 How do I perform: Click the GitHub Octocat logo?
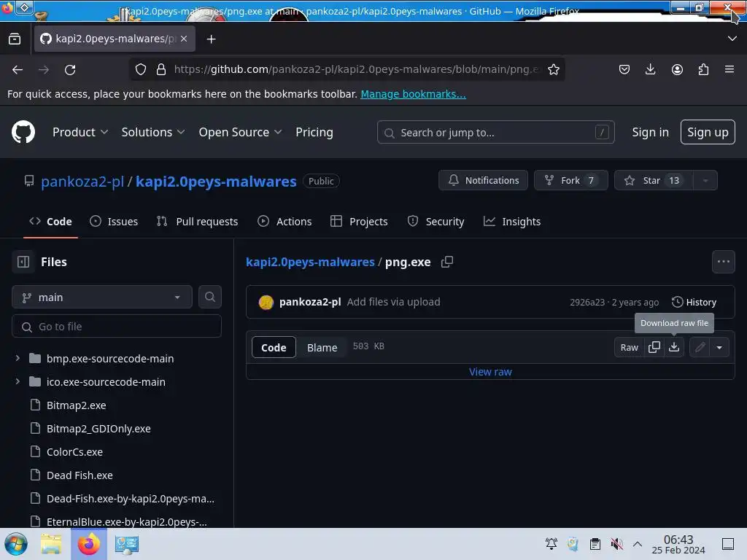point(23,132)
